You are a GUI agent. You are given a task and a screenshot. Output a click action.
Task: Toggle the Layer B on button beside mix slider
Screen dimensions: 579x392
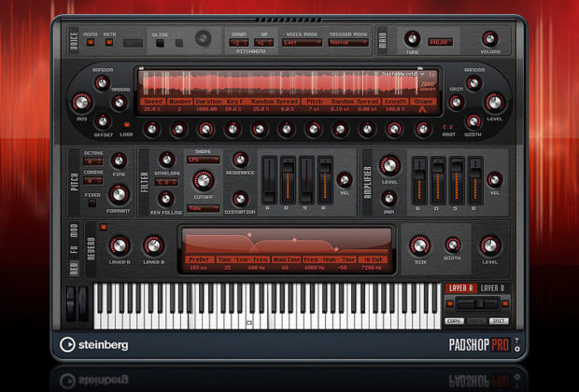505,303
